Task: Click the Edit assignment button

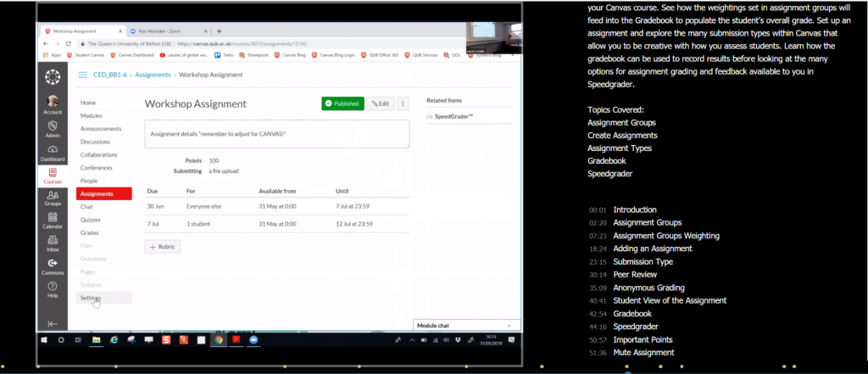Action: pos(381,103)
